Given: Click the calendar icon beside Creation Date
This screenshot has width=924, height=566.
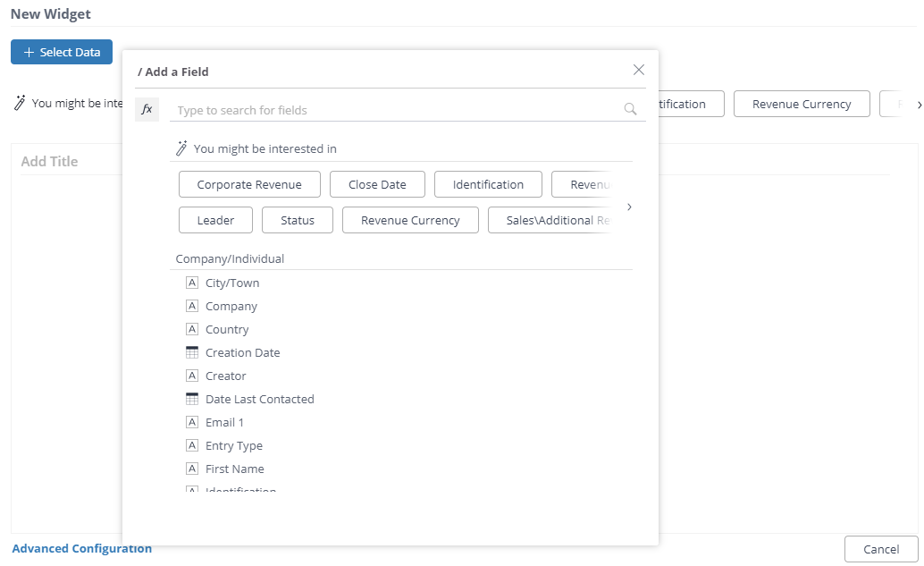Looking at the screenshot, I should (191, 352).
